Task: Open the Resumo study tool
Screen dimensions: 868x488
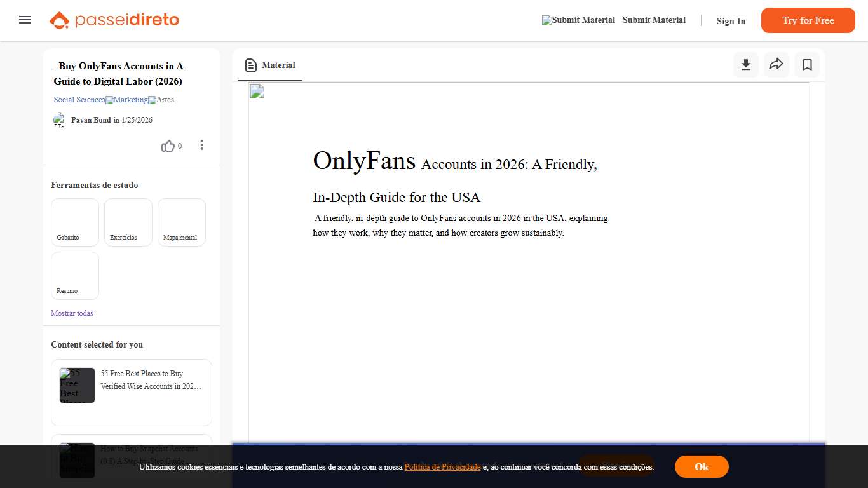Action: click(74, 275)
